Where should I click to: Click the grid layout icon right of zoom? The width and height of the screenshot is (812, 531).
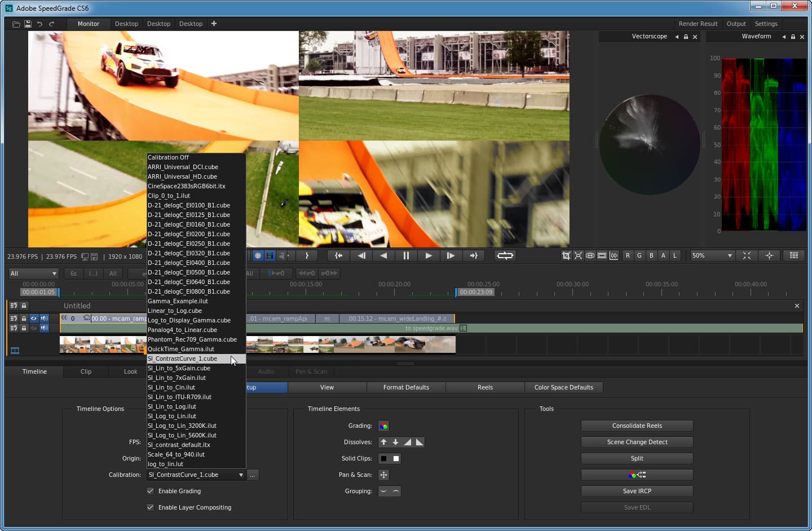(x=794, y=256)
